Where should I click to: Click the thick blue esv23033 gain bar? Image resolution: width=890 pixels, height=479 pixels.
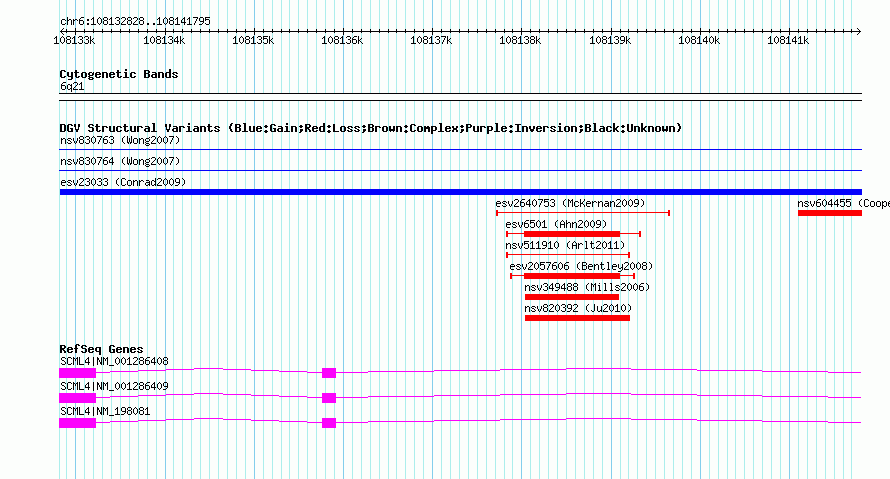pyautogui.click(x=461, y=192)
